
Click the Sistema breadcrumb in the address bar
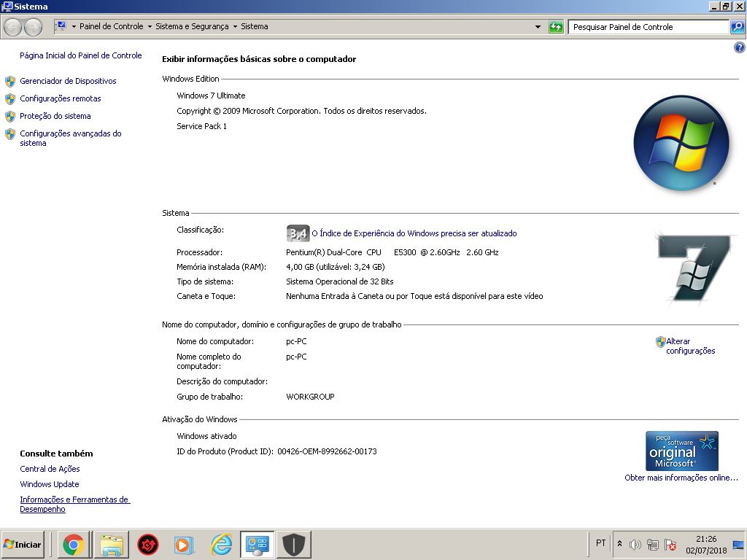[x=255, y=27]
